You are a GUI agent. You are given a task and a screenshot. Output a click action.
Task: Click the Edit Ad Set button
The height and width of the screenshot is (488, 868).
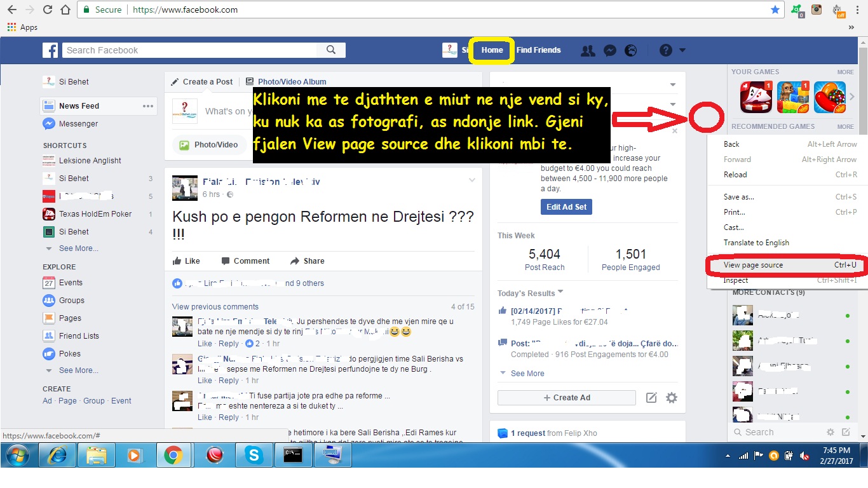point(567,207)
